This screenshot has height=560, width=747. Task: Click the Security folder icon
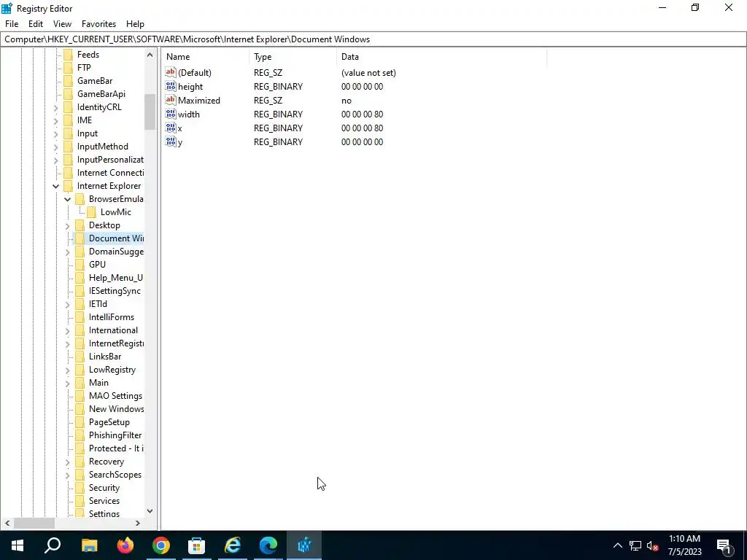(80, 488)
